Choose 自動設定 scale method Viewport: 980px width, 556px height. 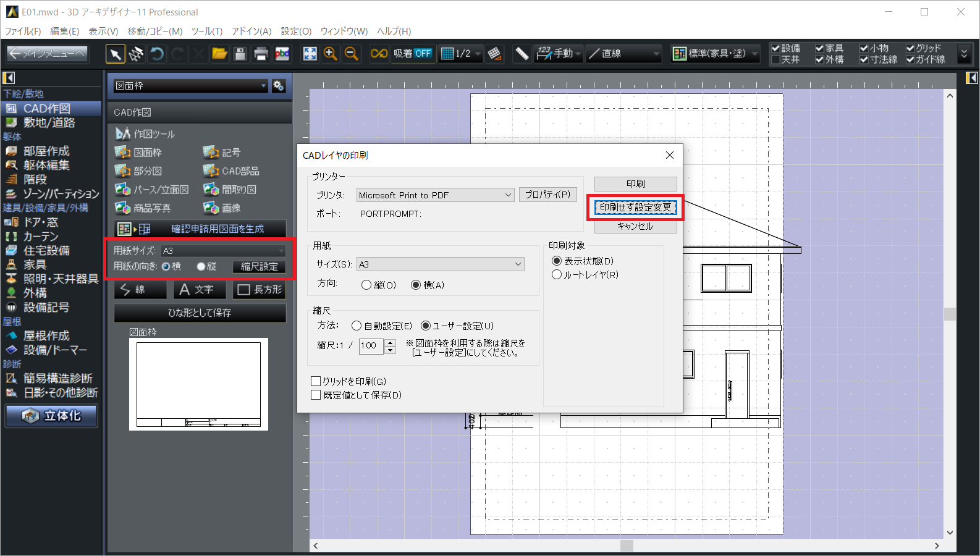[357, 326]
